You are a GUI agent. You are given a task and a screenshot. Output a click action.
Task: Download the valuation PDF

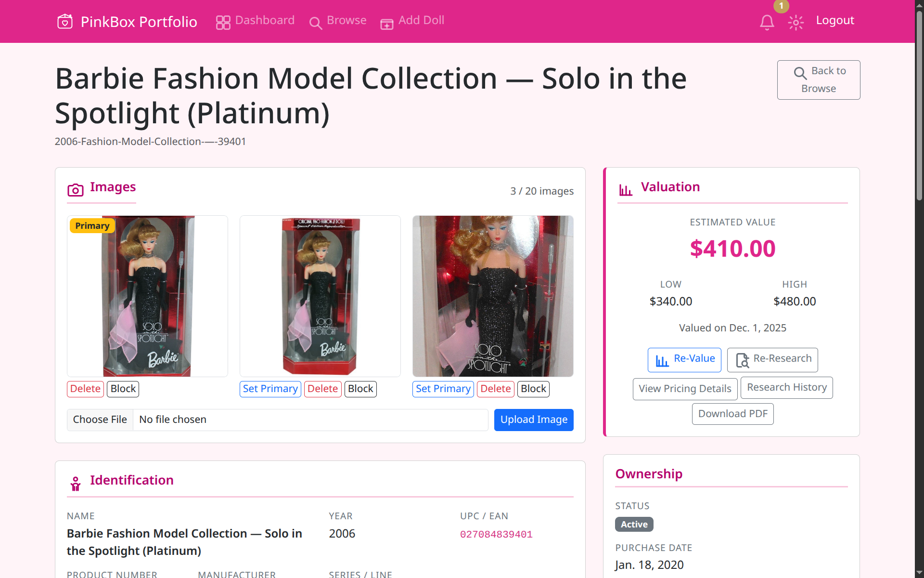[x=732, y=413]
